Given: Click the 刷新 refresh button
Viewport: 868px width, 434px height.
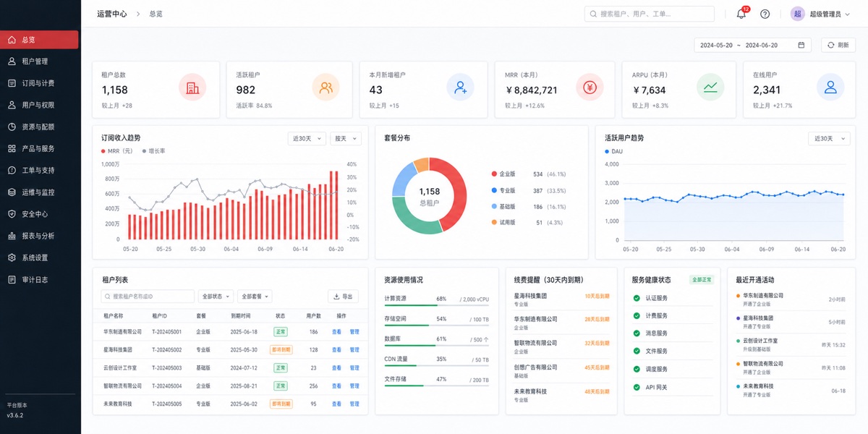Looking at the screenshot, I should click(838, 45).
